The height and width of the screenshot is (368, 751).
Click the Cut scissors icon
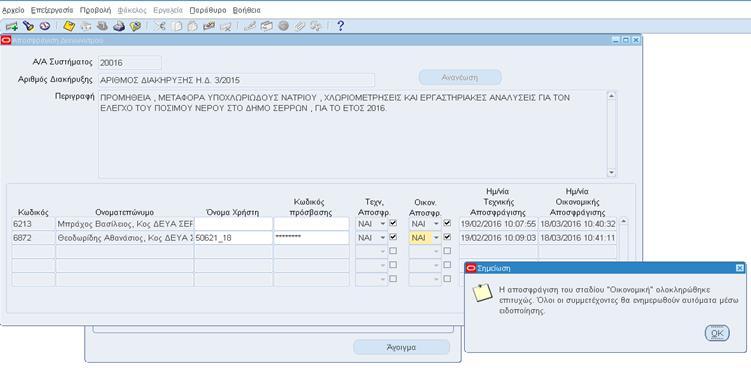point(160,26)
